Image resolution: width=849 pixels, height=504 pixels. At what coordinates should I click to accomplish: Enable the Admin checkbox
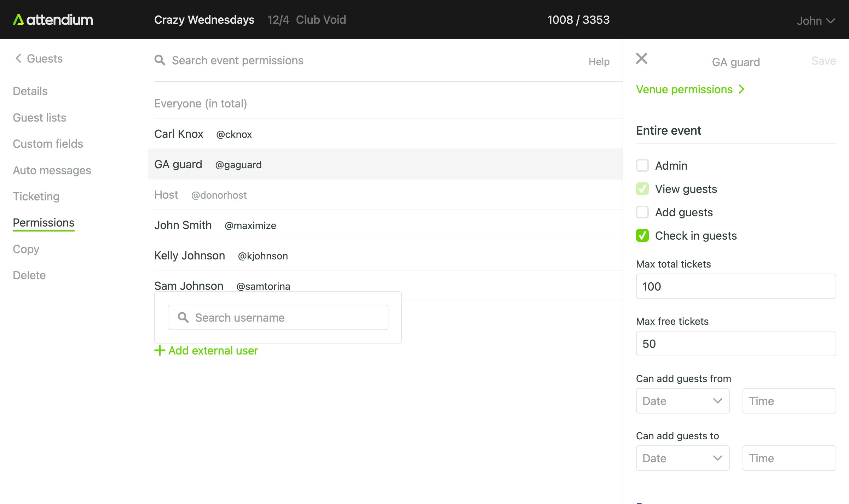[642, 165]
